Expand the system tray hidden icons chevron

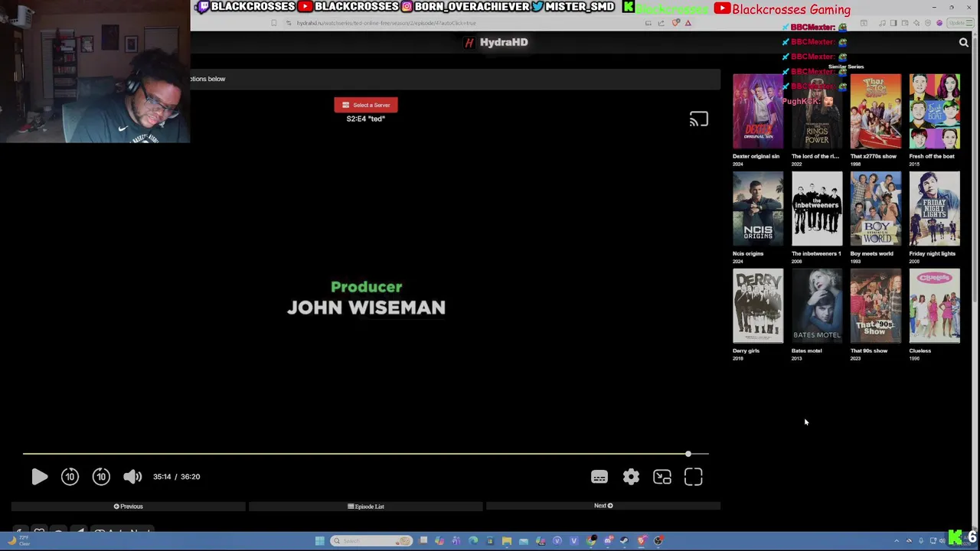click(897, 541)
